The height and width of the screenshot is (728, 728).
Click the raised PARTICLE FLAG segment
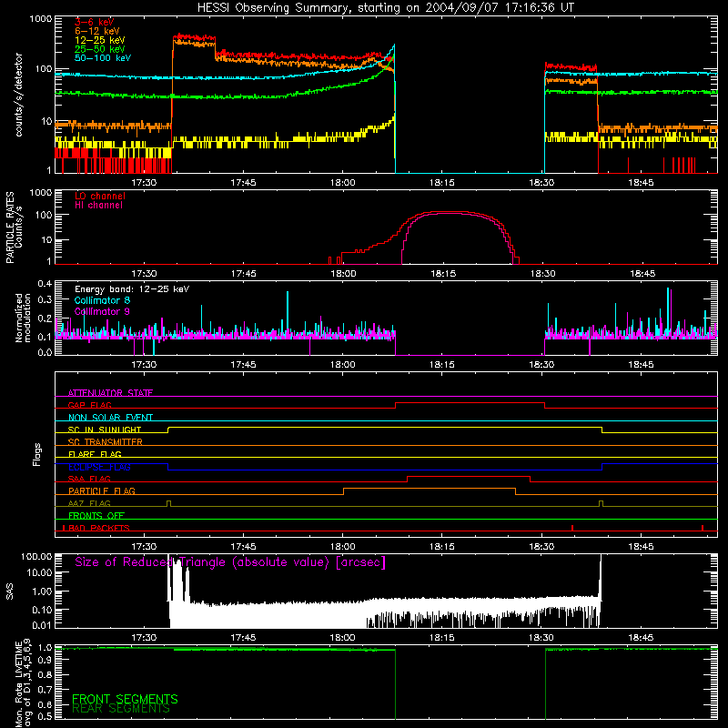click(430, 489)
